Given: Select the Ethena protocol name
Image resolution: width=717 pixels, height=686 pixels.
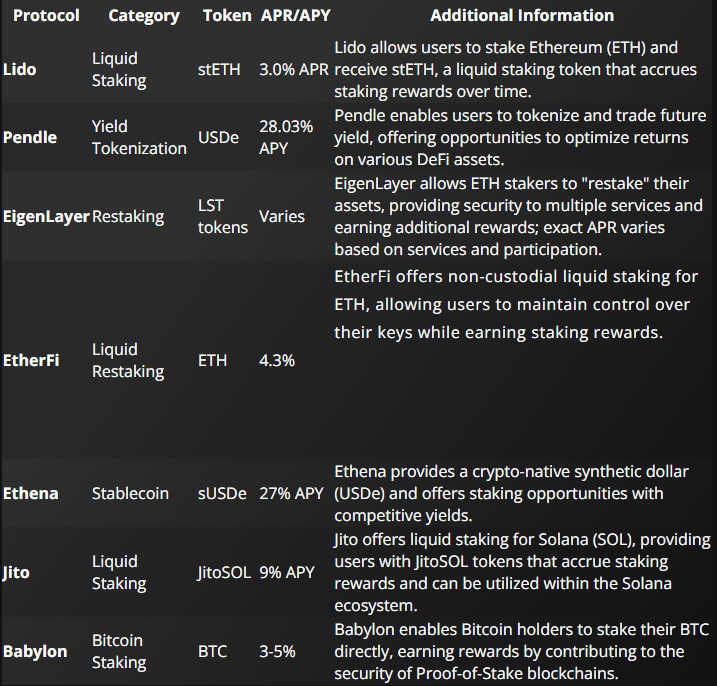Looking at the screenshot, I should click(x=31, y=493).
